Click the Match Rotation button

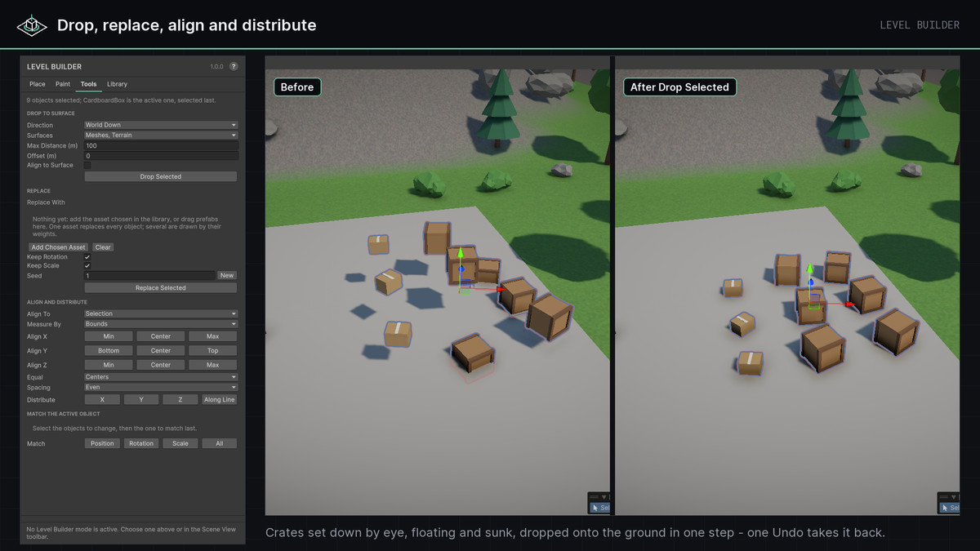pos(141,443)
